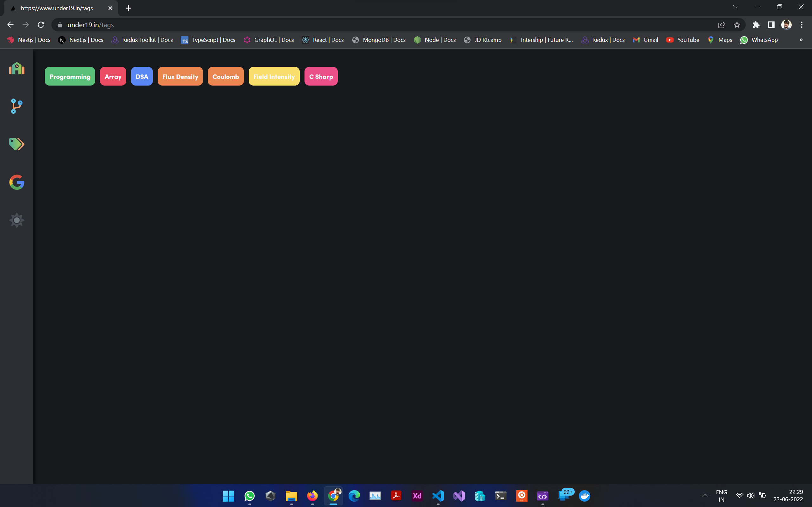
Task: Choose the Flux Density tag
Action: (x=180, y=76)
